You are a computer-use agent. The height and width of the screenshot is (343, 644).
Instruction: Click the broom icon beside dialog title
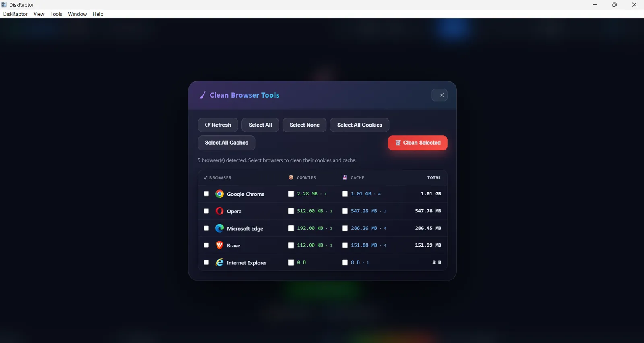click(x=202, y=95)
